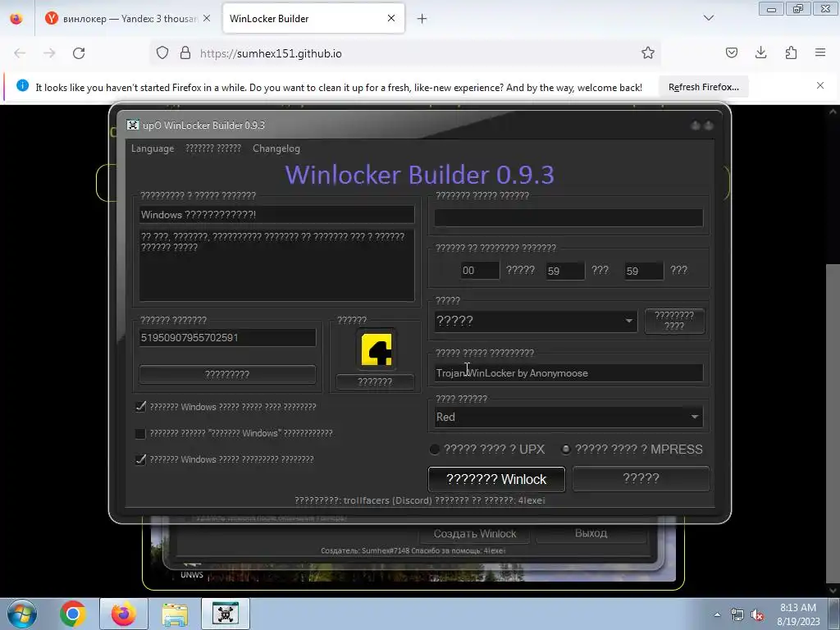Open the question-mark menu next to Language
840x630 pixels.
pos(213,148)
